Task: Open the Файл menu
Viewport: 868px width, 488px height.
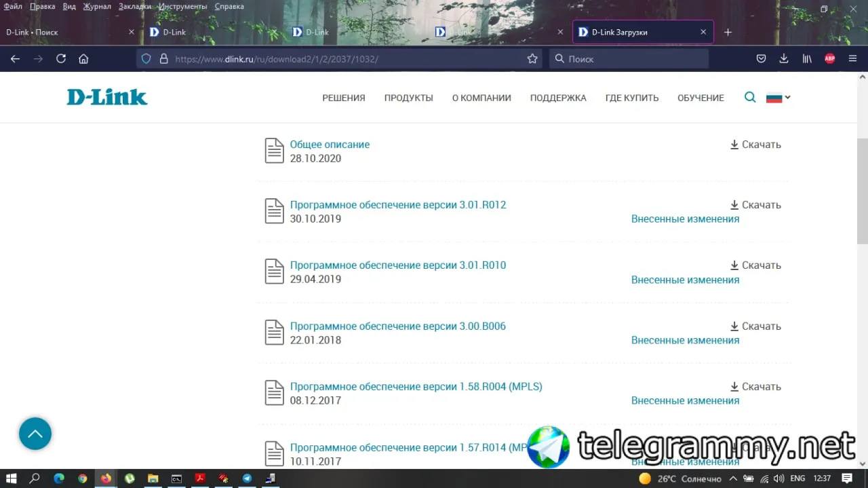Action: [13, 6]
